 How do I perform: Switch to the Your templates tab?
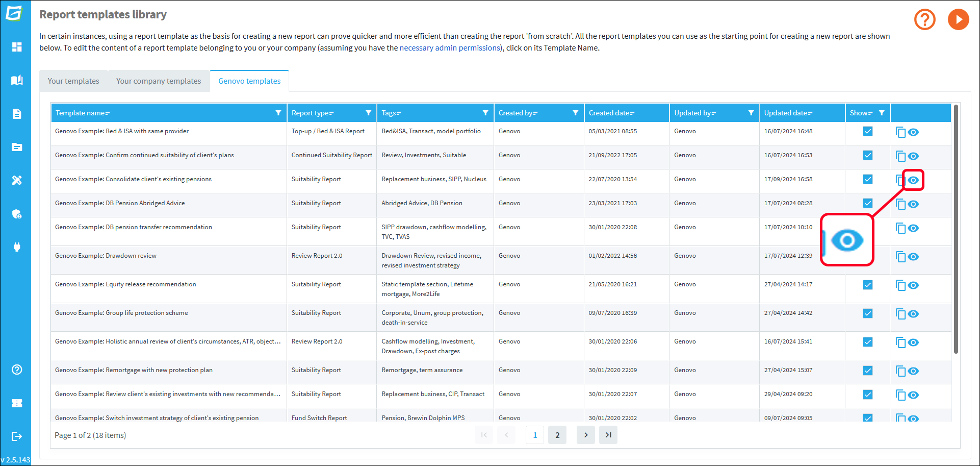[x=73, y=81]
